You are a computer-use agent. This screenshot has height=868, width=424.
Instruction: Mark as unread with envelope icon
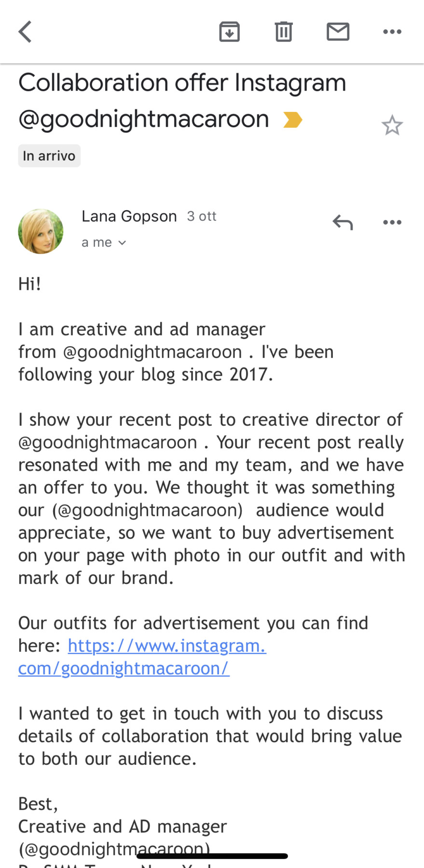[x=338, y=32]
